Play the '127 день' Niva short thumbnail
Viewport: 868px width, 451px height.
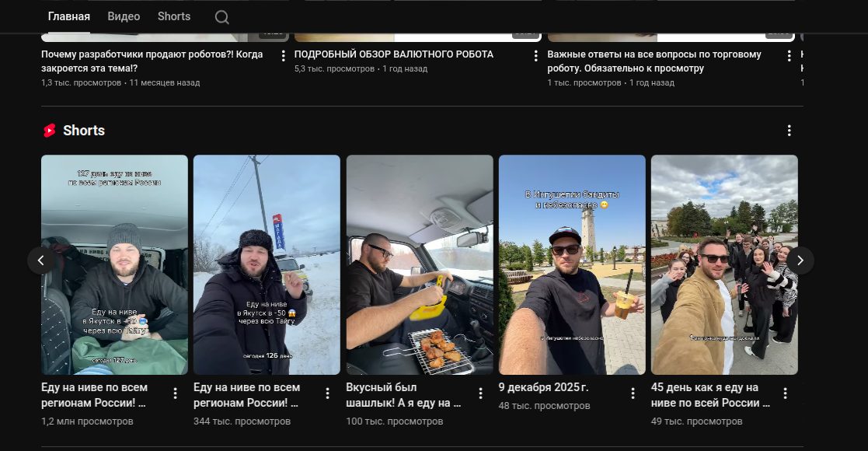point(114,265)
